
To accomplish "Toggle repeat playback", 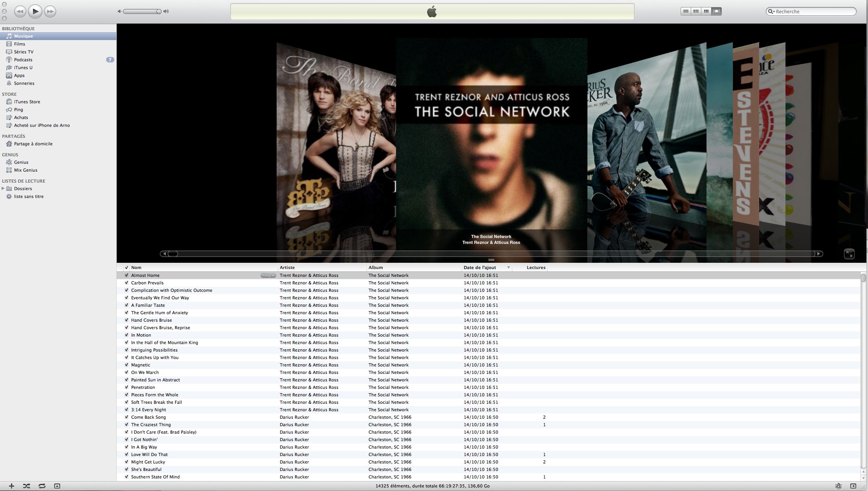I will pos(42,486).
